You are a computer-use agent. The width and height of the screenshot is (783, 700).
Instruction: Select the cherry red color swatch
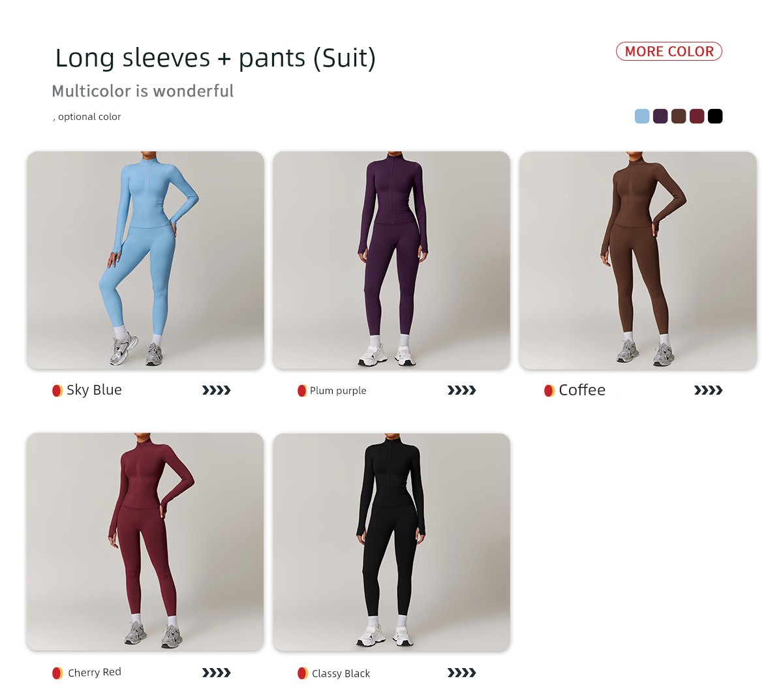tap(697, 116)
